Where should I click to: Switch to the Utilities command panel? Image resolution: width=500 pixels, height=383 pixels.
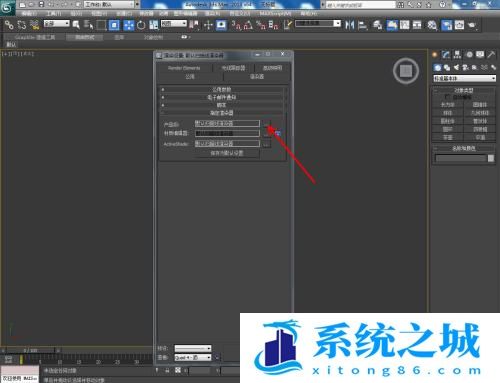point(491,54)
